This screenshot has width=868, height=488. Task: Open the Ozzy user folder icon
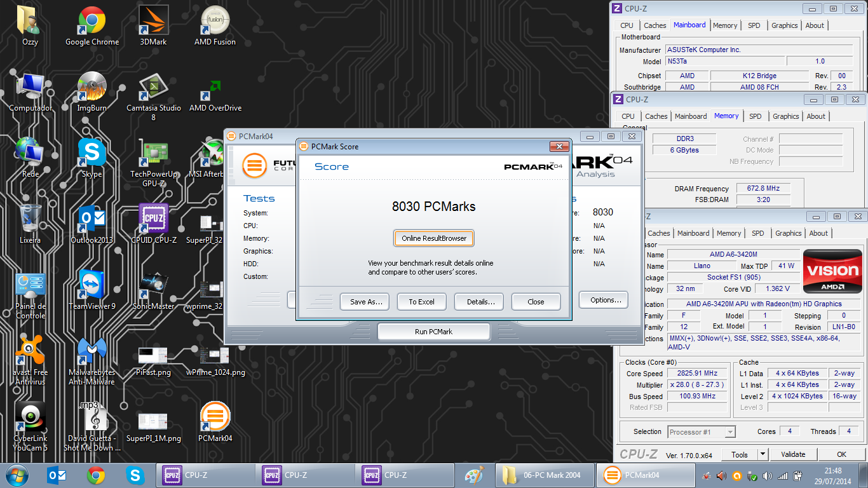click(x=29, y=25)
